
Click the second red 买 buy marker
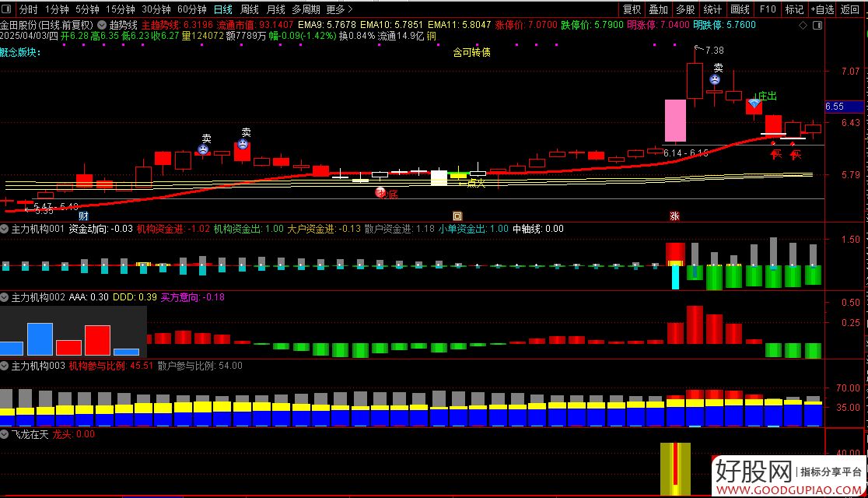click(796, 154)
